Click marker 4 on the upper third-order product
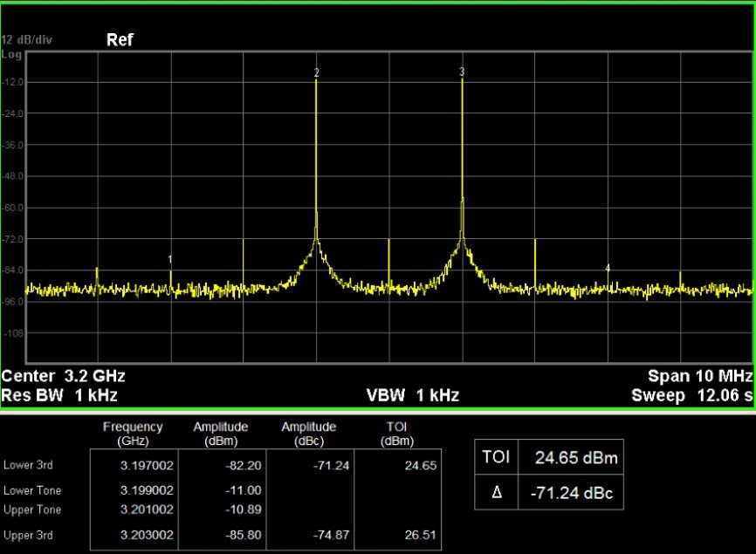Screen dimensions: 756x554 click(x=608, y=267)
